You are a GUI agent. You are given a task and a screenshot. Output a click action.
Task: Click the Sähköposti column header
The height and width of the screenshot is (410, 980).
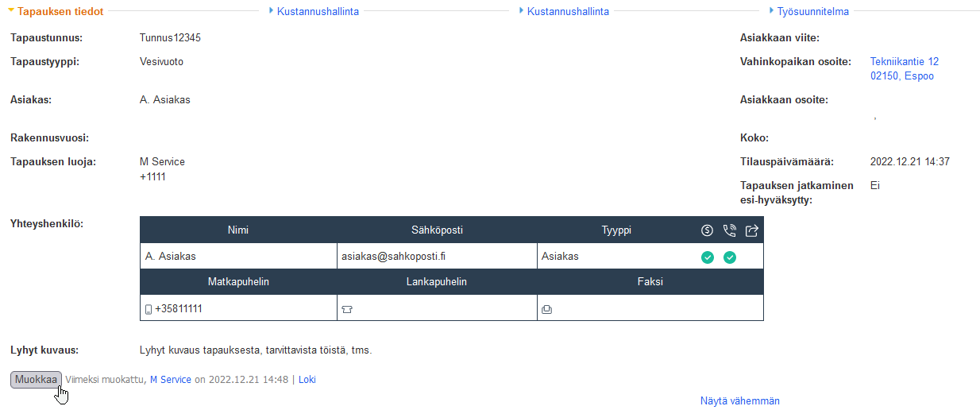[x=437, y=230]
